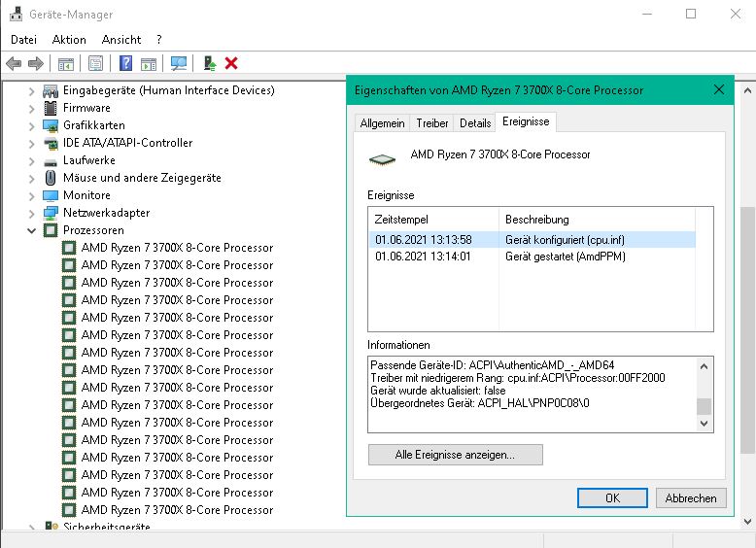Click the device tree scrollbar down arrow

(747, 521)
